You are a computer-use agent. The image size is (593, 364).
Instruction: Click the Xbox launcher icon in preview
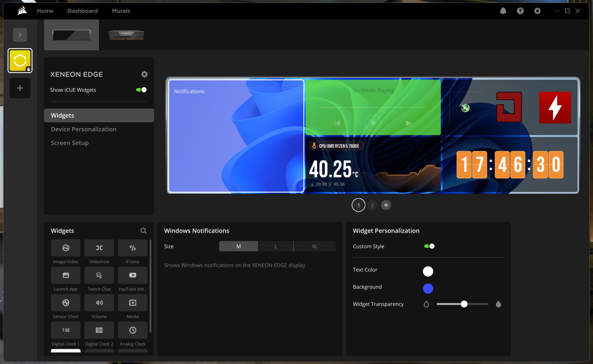click(x=465, y=108)
